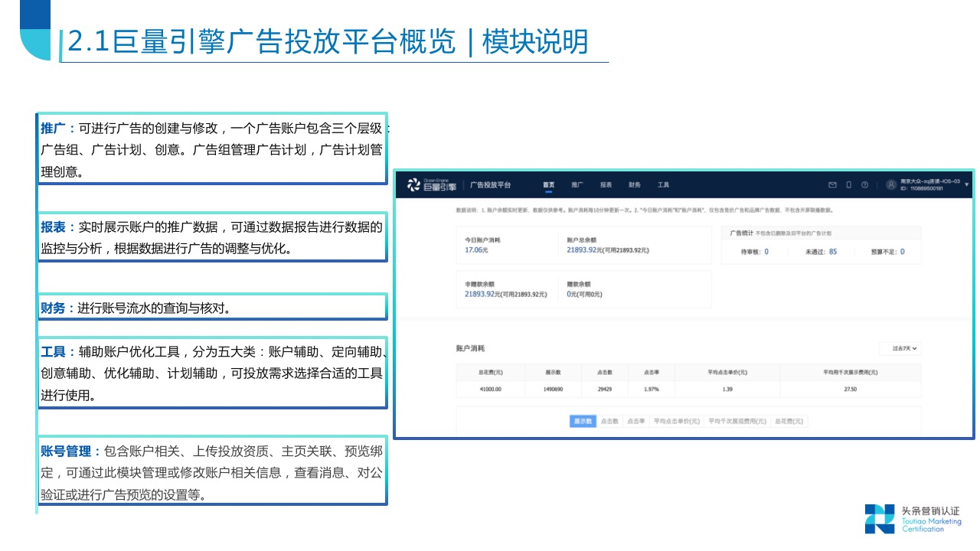980x551 pixels.
Task: Open the message envelope icon in navbar
Action: (833, 184)
